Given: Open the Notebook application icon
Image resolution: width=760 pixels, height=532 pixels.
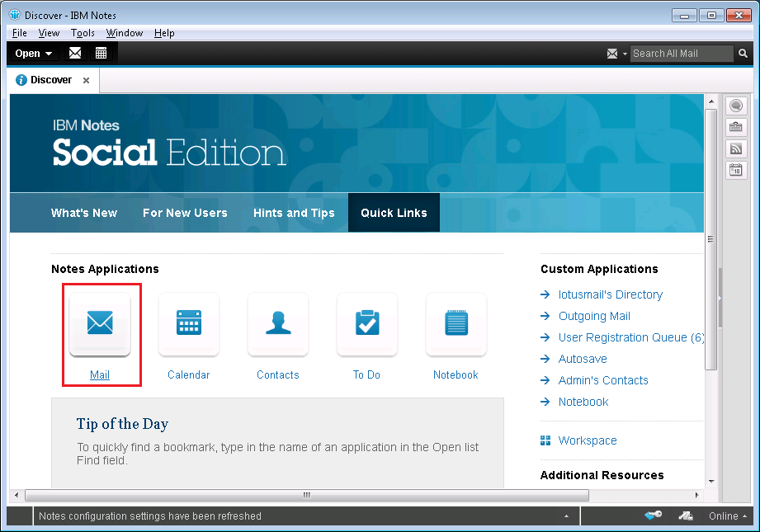Looking at the screenshot, I should pos(456,323).
